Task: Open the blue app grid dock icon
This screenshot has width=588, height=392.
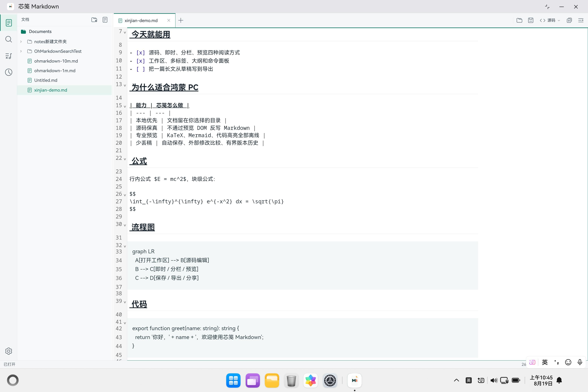Action: coord(233,381)
